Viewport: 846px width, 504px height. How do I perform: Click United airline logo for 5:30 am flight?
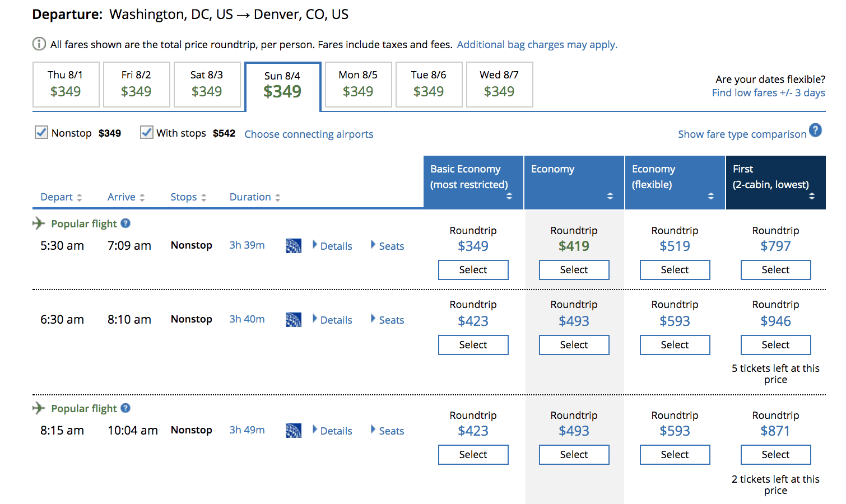[293, 246]
